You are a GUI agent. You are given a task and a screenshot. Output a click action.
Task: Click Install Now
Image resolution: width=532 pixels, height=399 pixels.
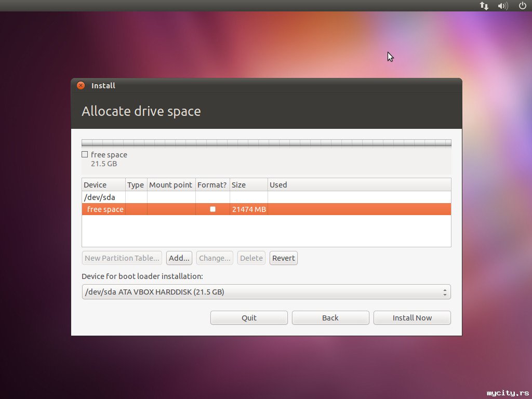tap(412, 317)
